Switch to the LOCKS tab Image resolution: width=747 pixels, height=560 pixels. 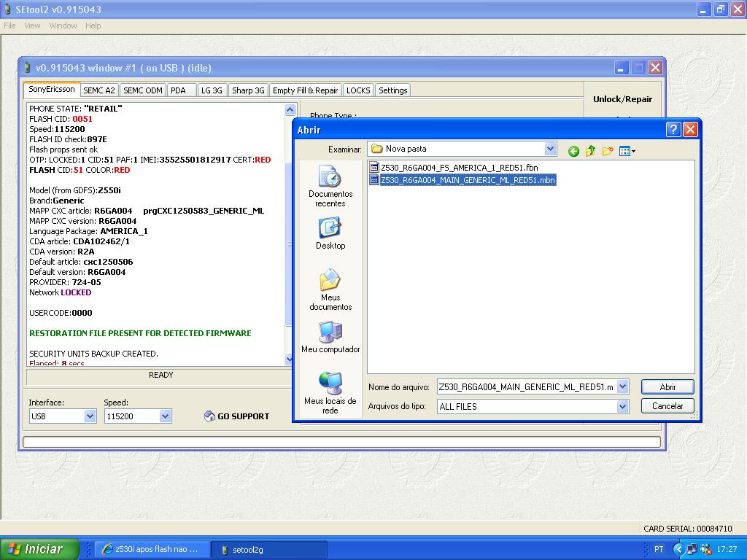click(x=358, y=90)
